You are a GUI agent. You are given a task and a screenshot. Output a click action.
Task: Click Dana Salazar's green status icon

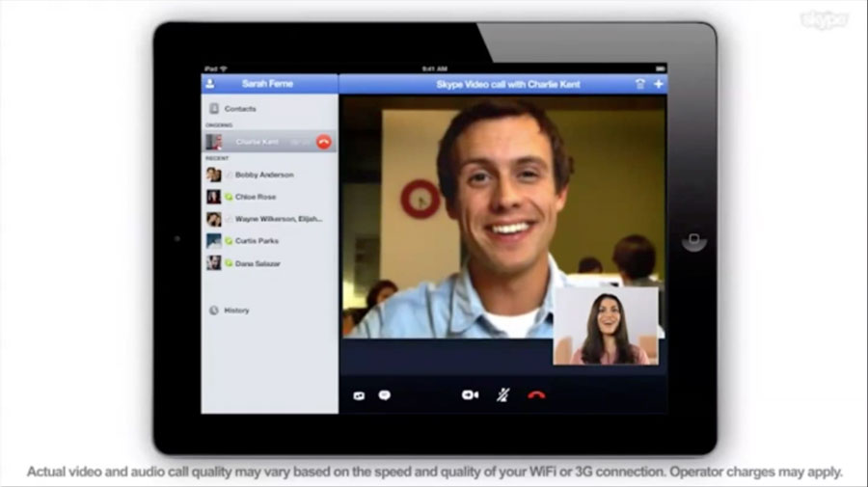coord(229,263)
